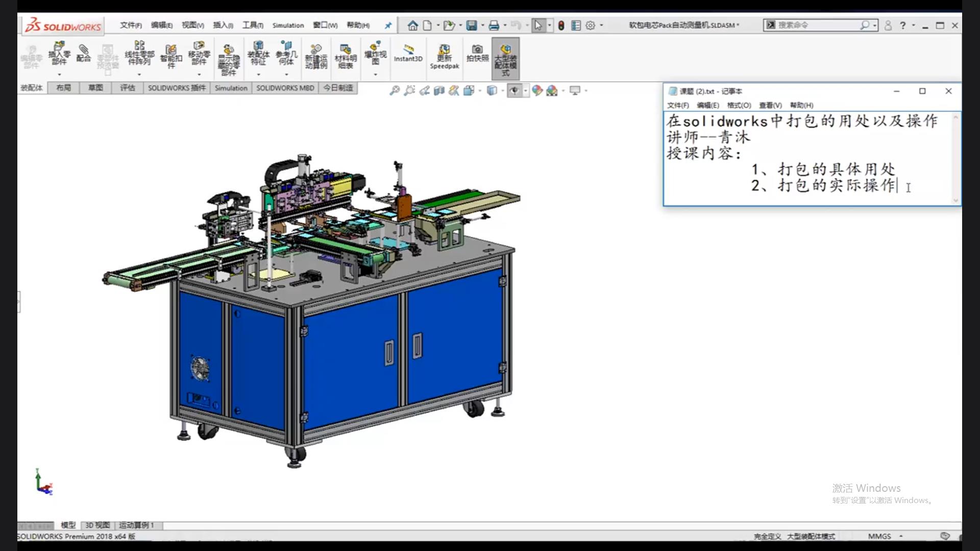
Task: Toggle Instant3D mode
Action: click(x=408, y=53)
